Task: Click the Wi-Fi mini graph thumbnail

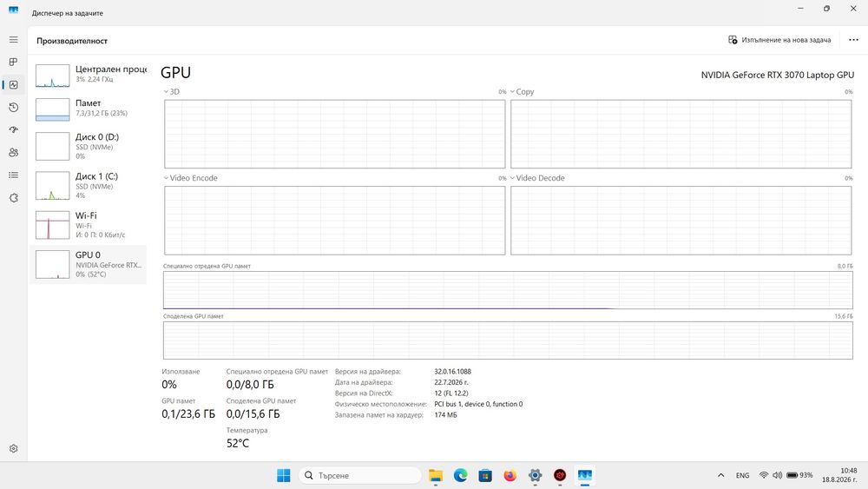Action: click(53, 225)
